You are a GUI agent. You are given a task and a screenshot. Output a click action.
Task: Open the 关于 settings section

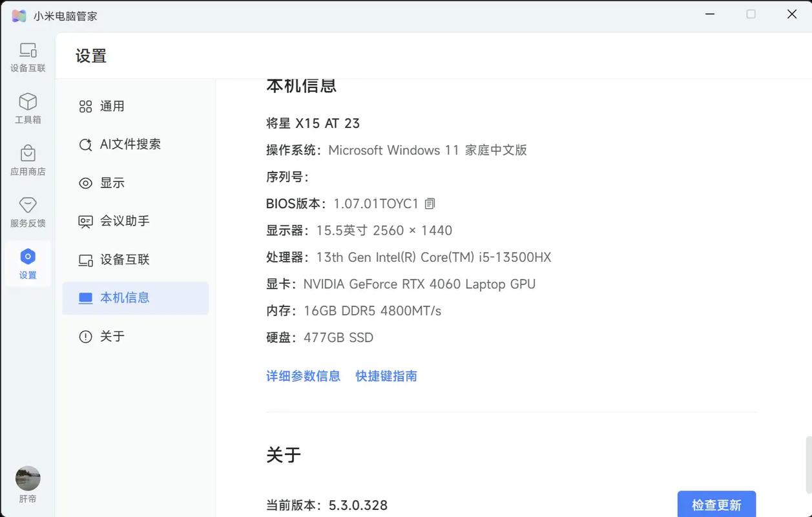pyautogui.click(x=112, y=335)
